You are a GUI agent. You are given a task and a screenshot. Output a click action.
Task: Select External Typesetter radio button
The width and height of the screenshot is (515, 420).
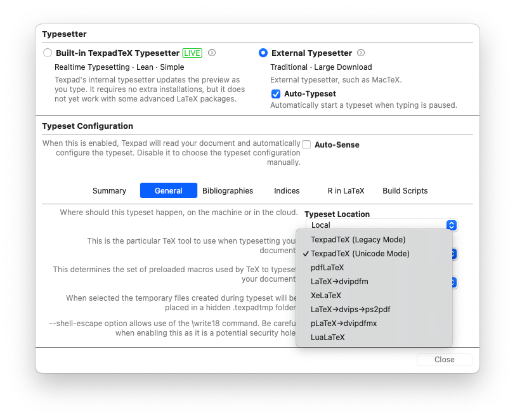263,53
